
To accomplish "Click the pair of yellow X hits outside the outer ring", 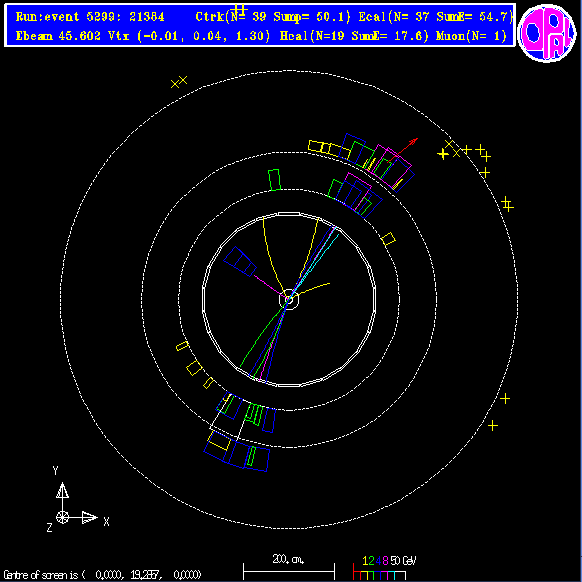I will pyautogui.click(x=179, y=82).
